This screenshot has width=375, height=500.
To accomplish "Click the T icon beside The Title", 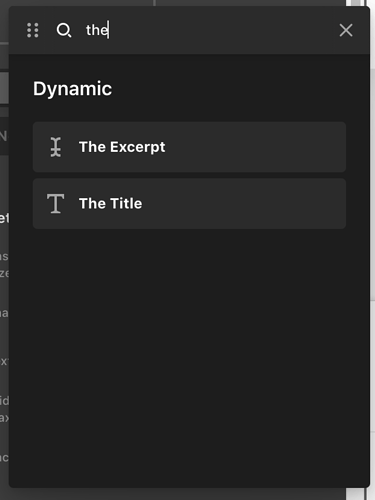I will pyautogui.click(x=56, y=203).
